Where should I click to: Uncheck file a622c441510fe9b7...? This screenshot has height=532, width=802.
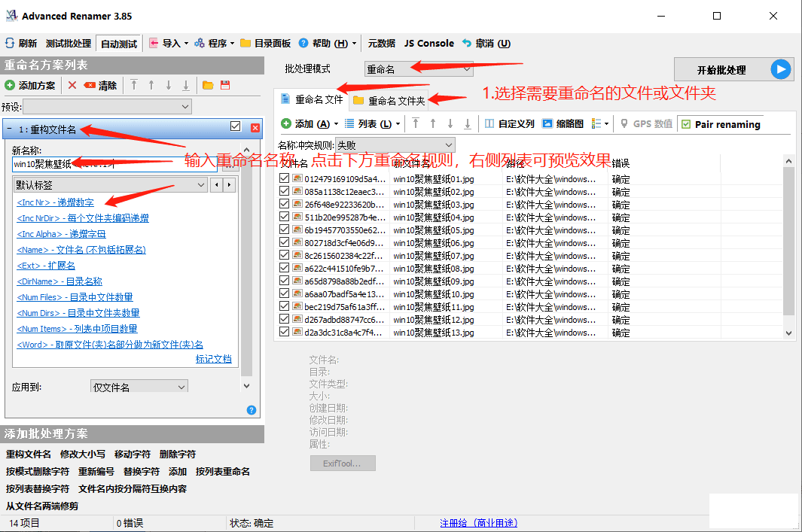tap(285, 268)
